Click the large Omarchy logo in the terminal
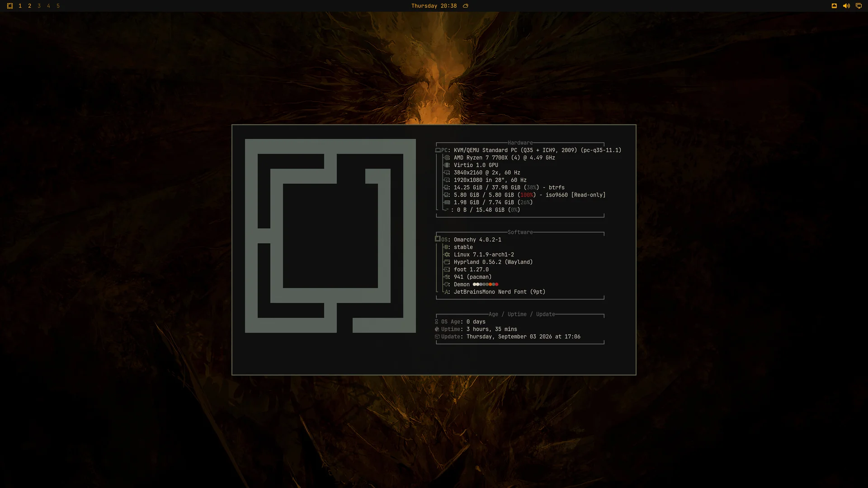Screen dimensions: 868x488 coord(330,236)
